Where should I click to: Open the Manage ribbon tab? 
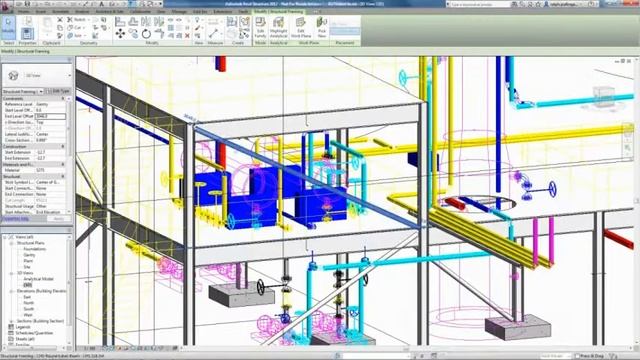(x=179, y=11)
